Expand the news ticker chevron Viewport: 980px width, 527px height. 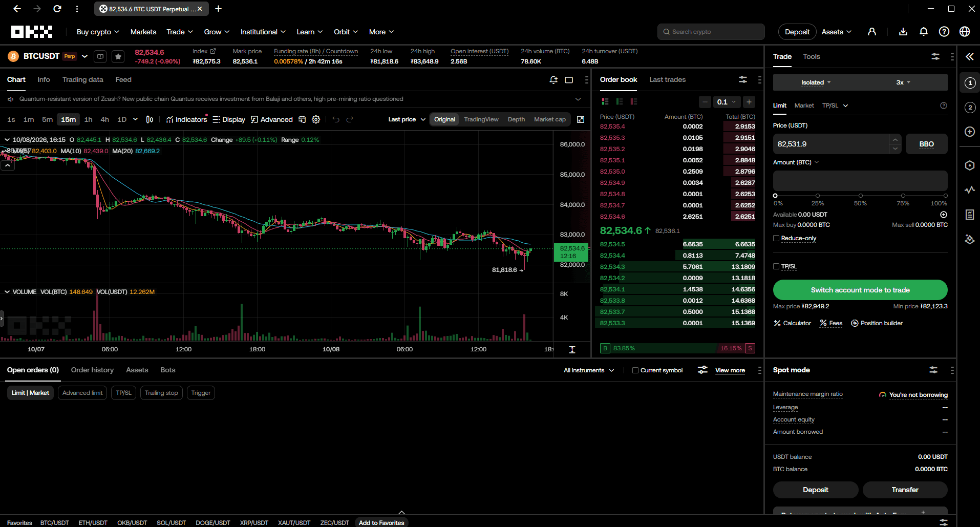(x=578, y=99)
